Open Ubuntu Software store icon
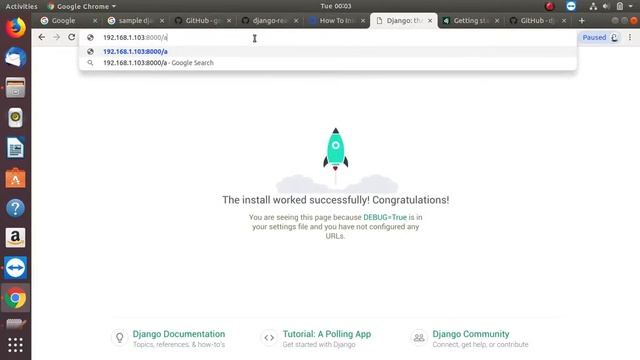640x360 pixels. 16,178
